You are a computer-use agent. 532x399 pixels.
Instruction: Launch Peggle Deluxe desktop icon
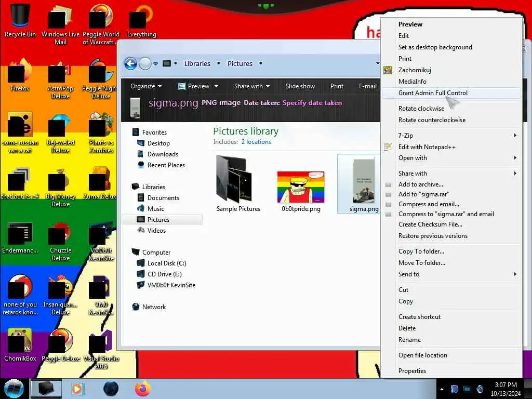point(60,345)
